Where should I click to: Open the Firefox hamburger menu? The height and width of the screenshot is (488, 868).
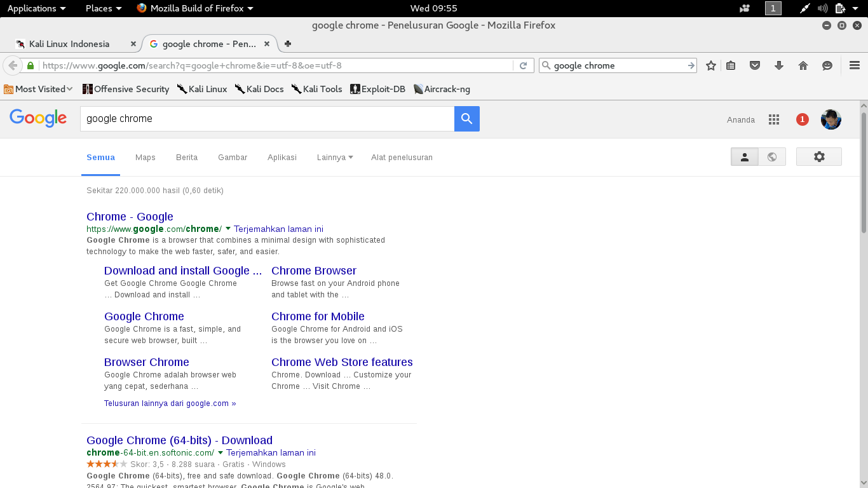(854, 65)
